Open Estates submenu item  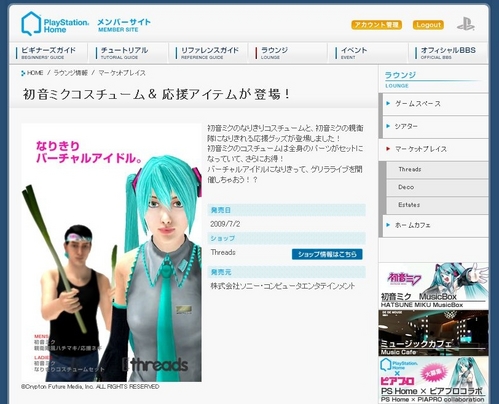[437, 205]
